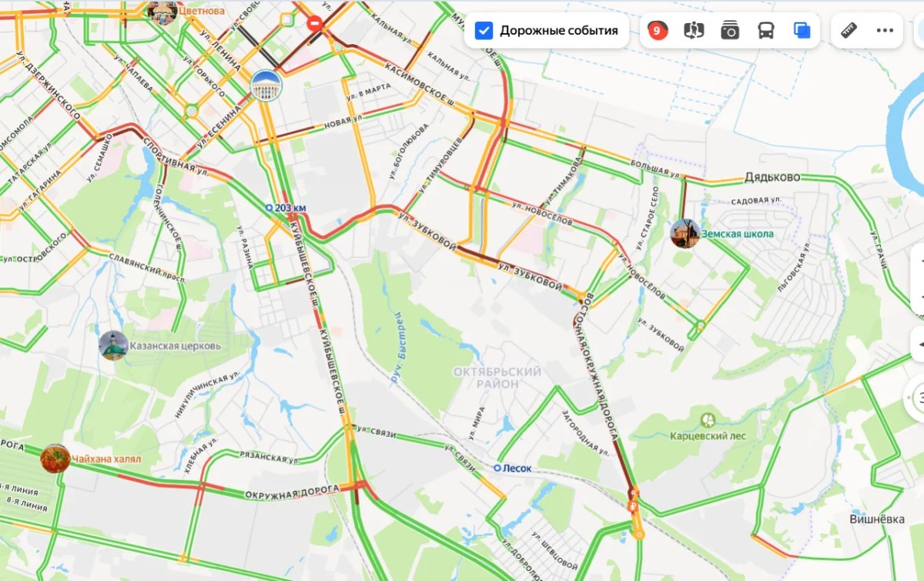Click the Цветнова place label

[202, 11]
